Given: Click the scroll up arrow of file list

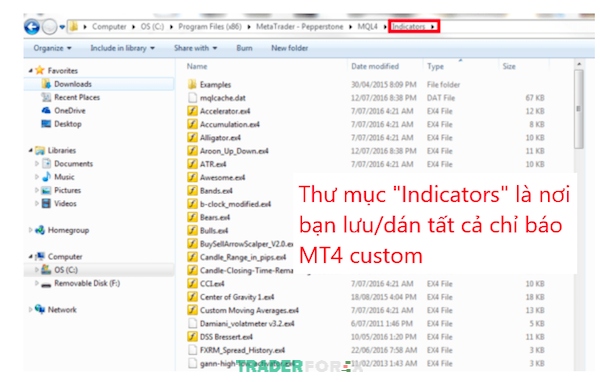Looking at the screenshot, I should pyautogui.click(x=579, y=64).
